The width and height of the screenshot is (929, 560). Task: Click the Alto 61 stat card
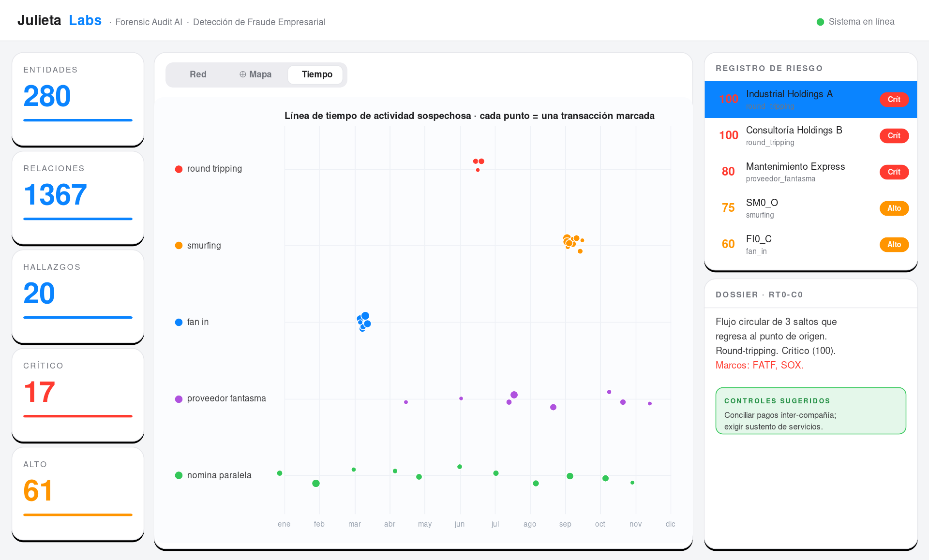(x=78, y=494)
